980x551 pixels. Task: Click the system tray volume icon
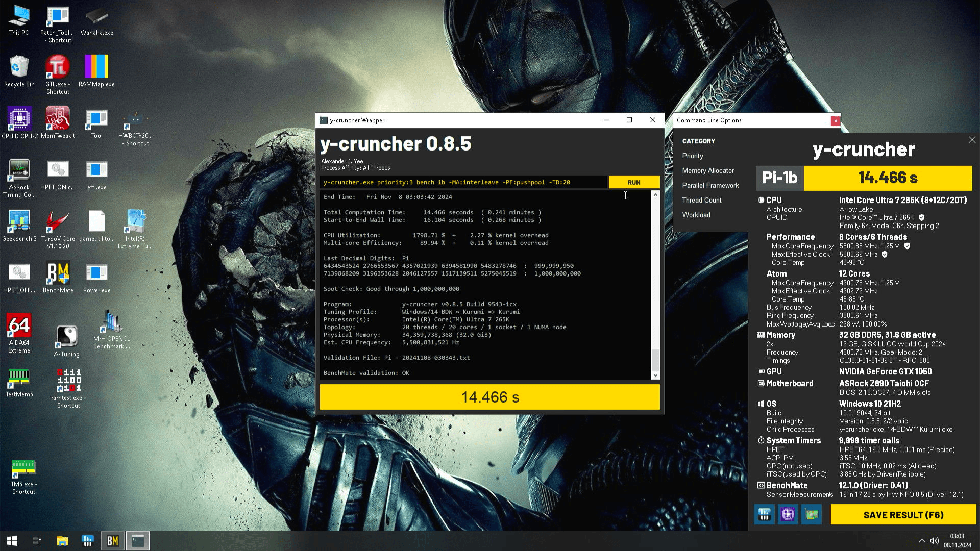[935, 541]
